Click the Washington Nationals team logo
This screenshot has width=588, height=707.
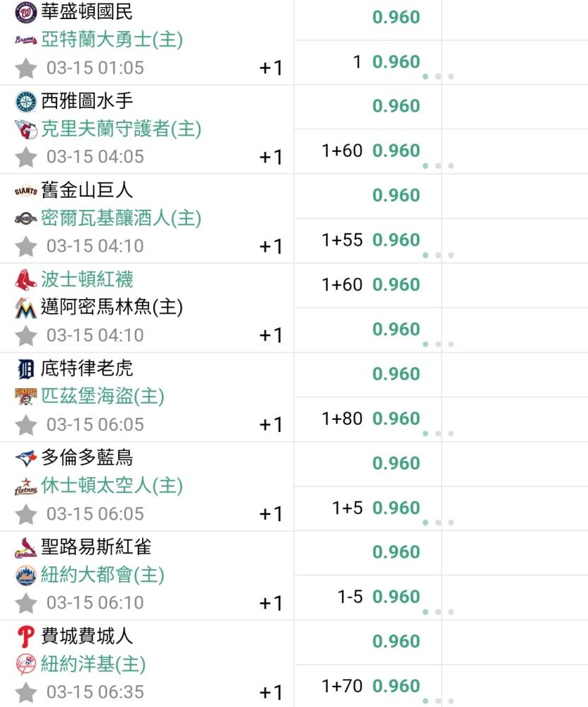[x=25, y=12]
